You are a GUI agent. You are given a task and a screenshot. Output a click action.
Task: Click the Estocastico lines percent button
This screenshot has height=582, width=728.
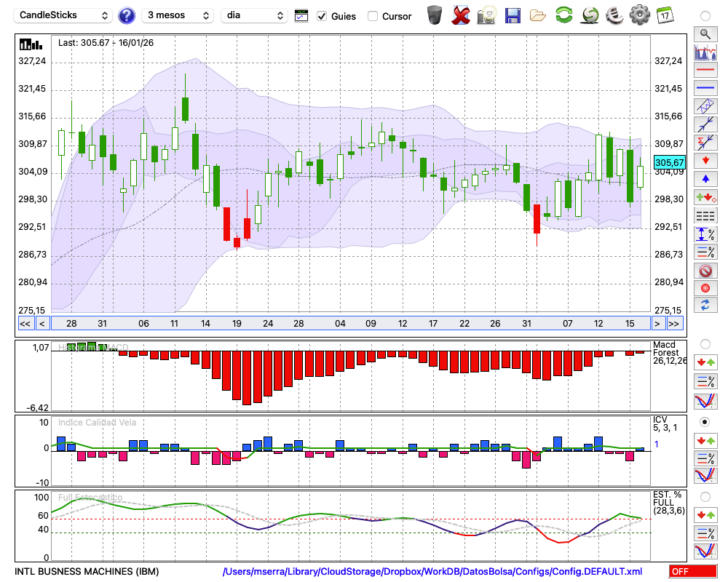tap(705, 533)
